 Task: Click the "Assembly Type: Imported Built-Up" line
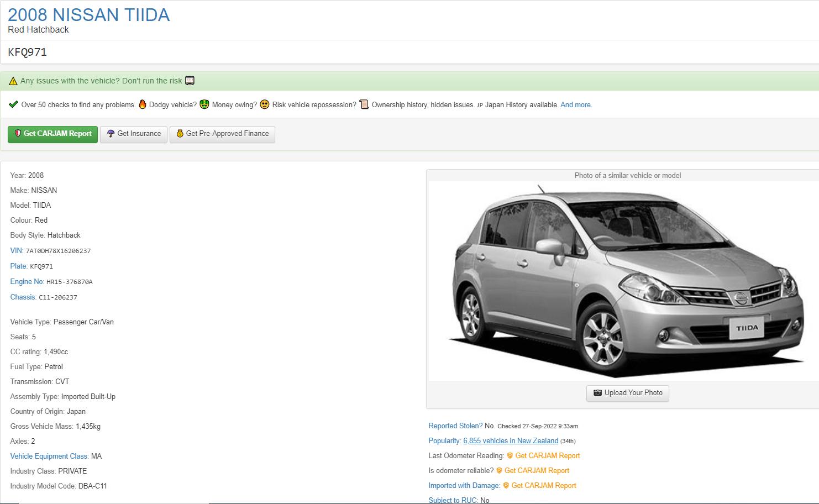click(63, 397)
